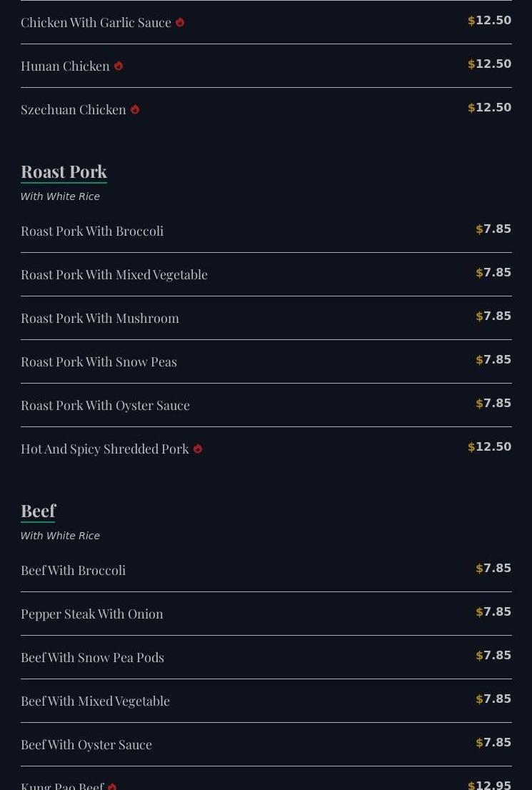Choose Pepper Steak With Onion
532x790 pixels.
click(266, 614)
